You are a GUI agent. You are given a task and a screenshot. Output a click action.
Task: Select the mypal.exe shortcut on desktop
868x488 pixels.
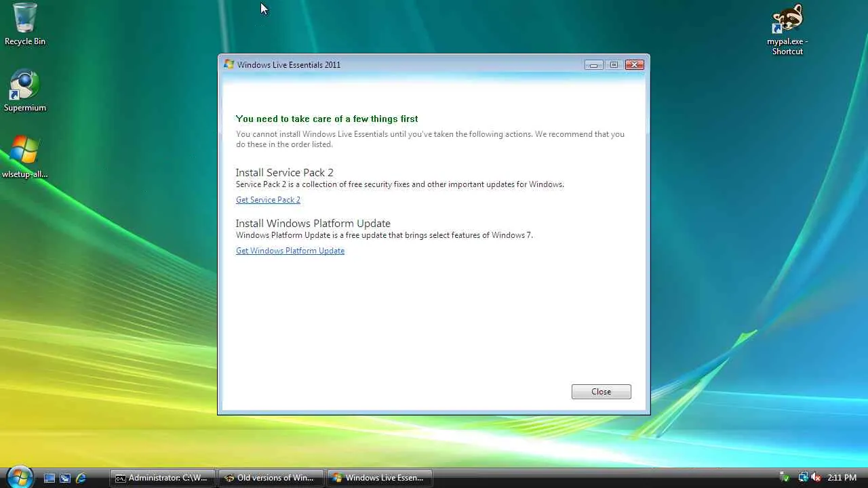[x=787, y=30]
